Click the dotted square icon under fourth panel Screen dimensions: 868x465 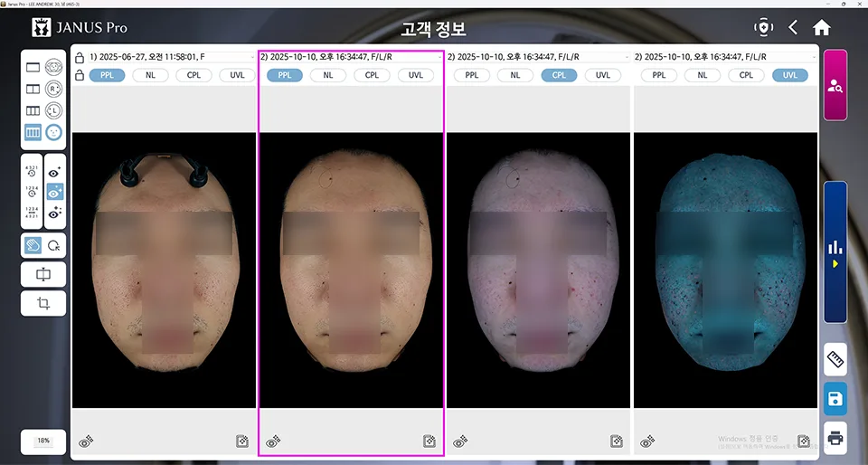(803, 441)
